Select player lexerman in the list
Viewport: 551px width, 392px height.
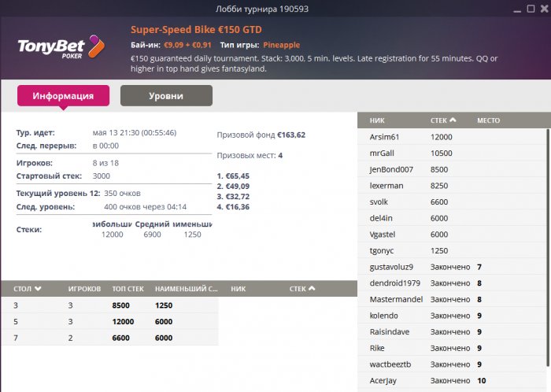click(386, 186)
